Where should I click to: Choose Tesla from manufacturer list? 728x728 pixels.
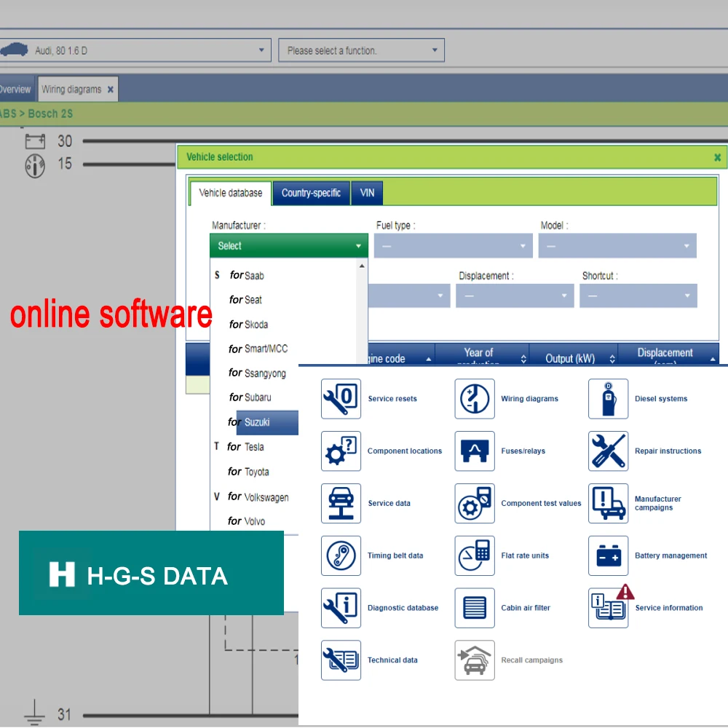(254, 447)
